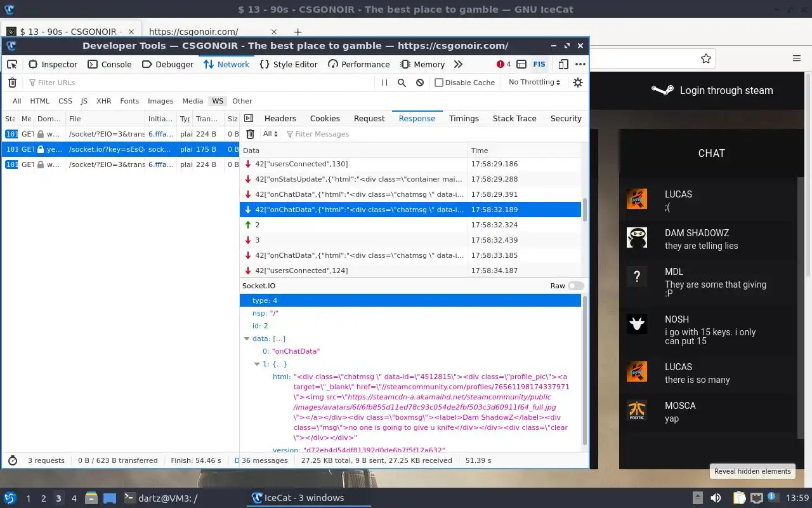Open network performance analysis stopwatch
This screenshot has height=508, width=812.
[x=12, y=460]
